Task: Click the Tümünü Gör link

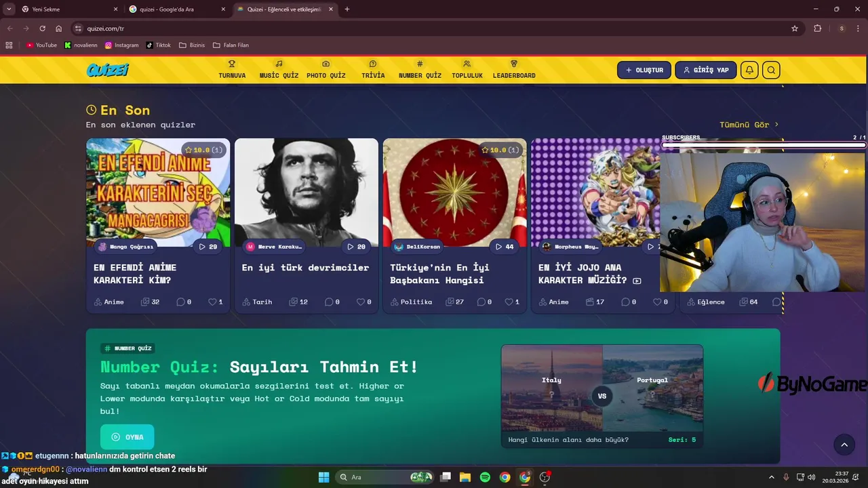Action: [x=749, y=125]
